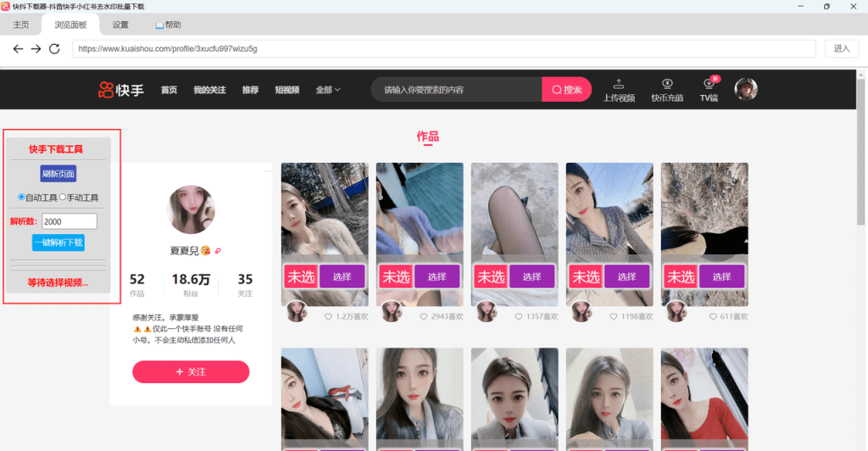Screen dimensions: 868x451
Task: Go to 首页 in Kuaishou navigation
Action: pos(169,90)
